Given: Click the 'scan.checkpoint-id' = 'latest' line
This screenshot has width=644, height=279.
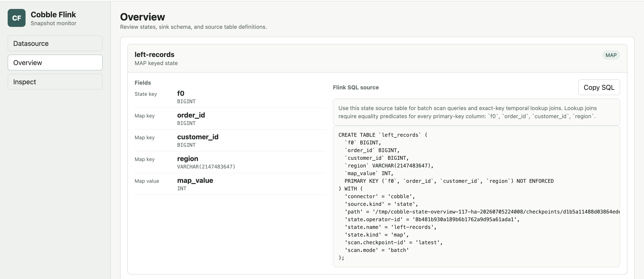Looking at the screenshot, I should point(394,243).
